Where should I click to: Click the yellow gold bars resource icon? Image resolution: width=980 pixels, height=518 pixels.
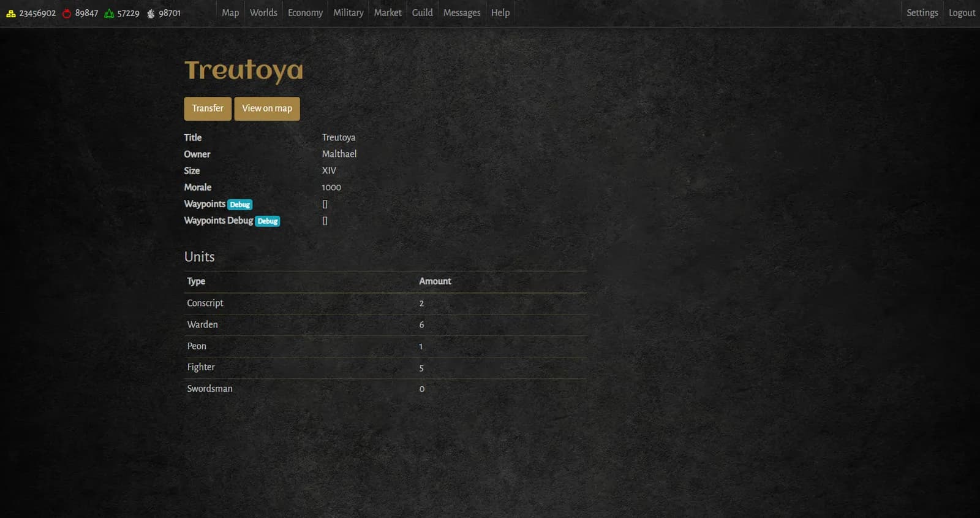click(11, 13)
